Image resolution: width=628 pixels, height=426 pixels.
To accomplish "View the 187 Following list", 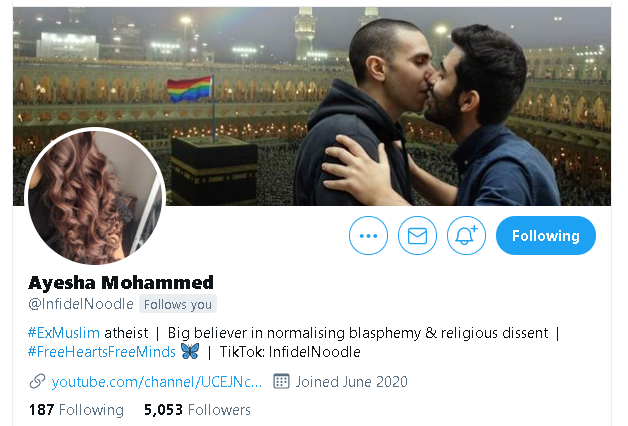I will 76,410.
